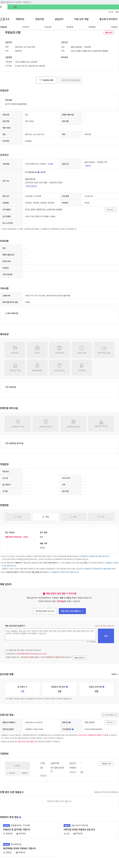Open 어린이집 조리실 주방보조 모집 공고
The width and height of the screenshot is (119, 868).
pyautogui.click(x=79, y=830)
